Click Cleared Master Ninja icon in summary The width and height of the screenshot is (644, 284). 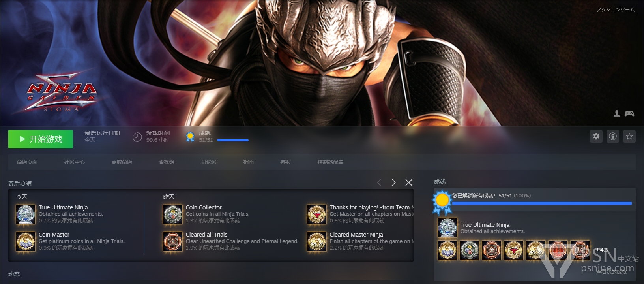(x=317, y=241)
